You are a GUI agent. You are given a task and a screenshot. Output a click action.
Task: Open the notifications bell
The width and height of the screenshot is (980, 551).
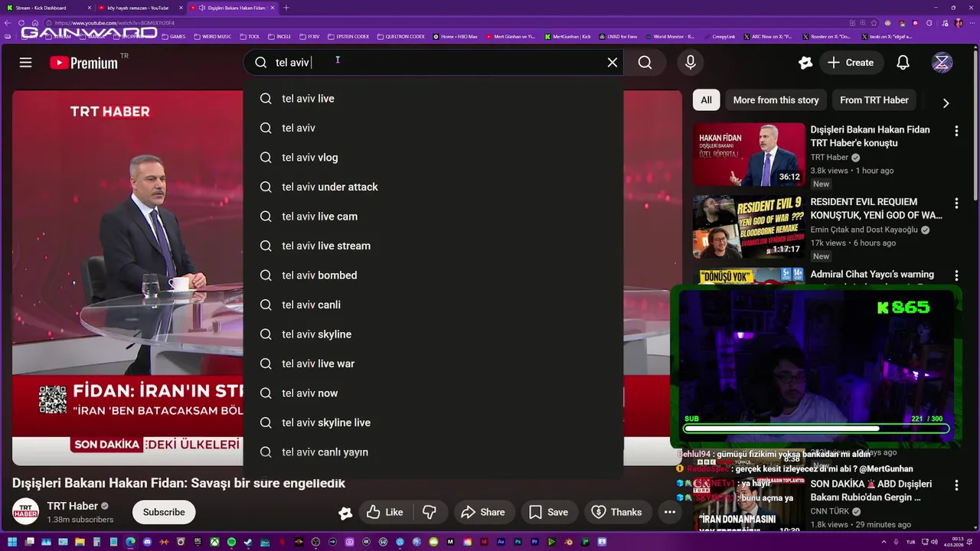pyautogui.click(x=903, y=63)
